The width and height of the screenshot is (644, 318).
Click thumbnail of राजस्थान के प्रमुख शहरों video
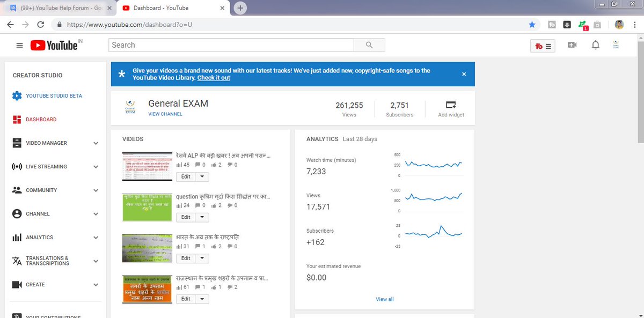pos(147,289)
